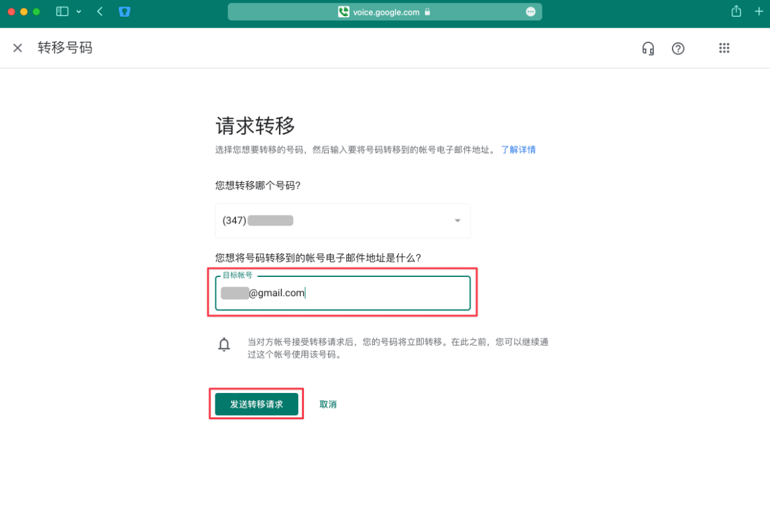Expand the sidebar dropdown chevron in Safari
This screenshot has height=532, width=770.
79,12
